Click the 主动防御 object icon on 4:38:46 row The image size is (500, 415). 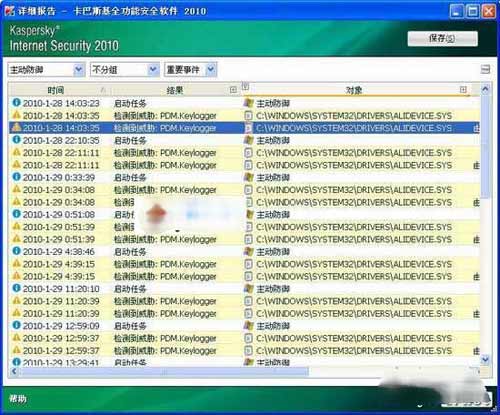[248, 251]
